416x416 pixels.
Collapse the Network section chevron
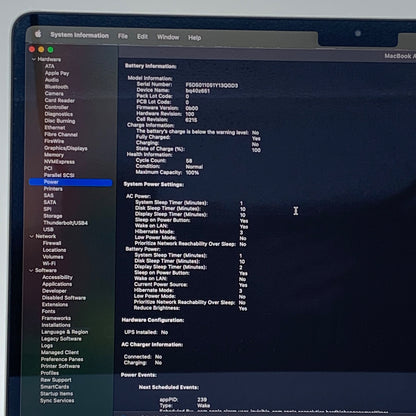pyautogui.click(x=32, y=236)
